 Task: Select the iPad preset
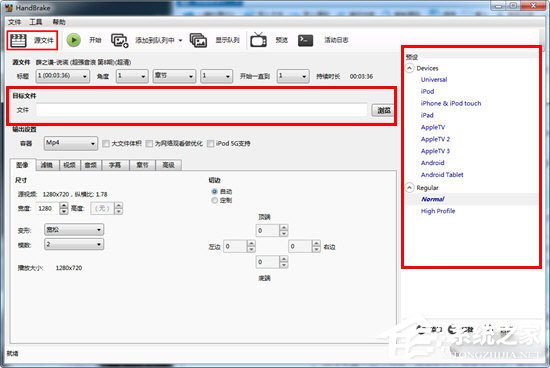[427, 115]
